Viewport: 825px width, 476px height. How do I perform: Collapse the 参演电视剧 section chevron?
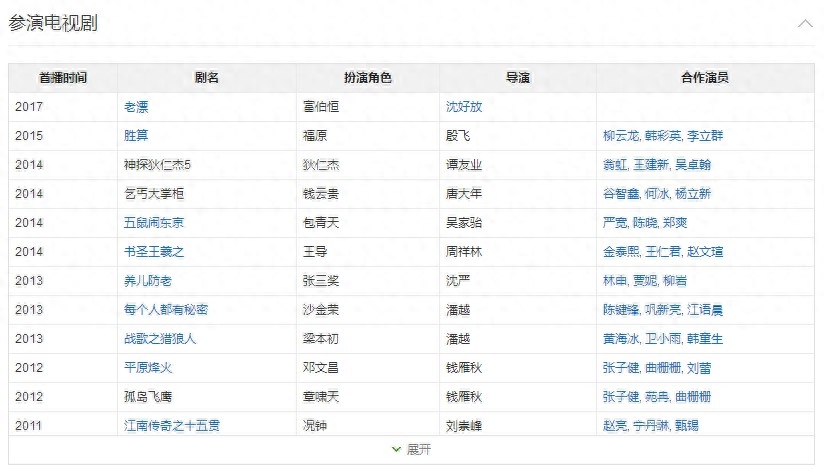click(x=805, y=23)
